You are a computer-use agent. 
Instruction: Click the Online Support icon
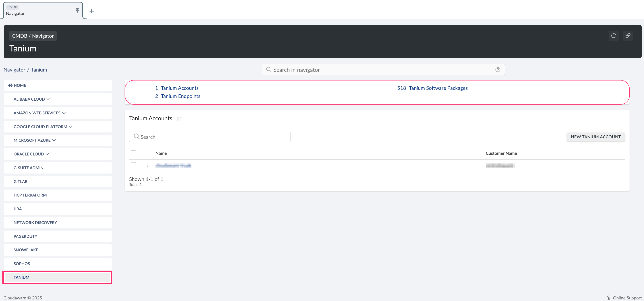pos(609,298)
